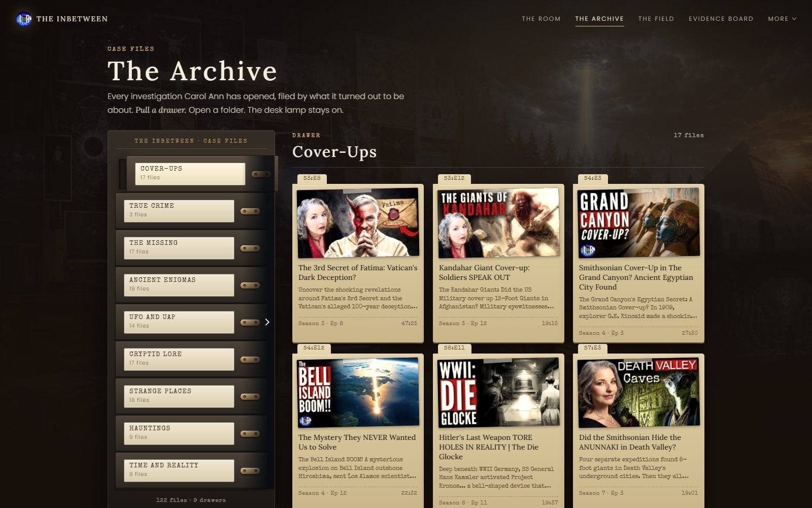Screen dimensions: 812x508
Task: Open The Room page
Action: click(541, 19)
